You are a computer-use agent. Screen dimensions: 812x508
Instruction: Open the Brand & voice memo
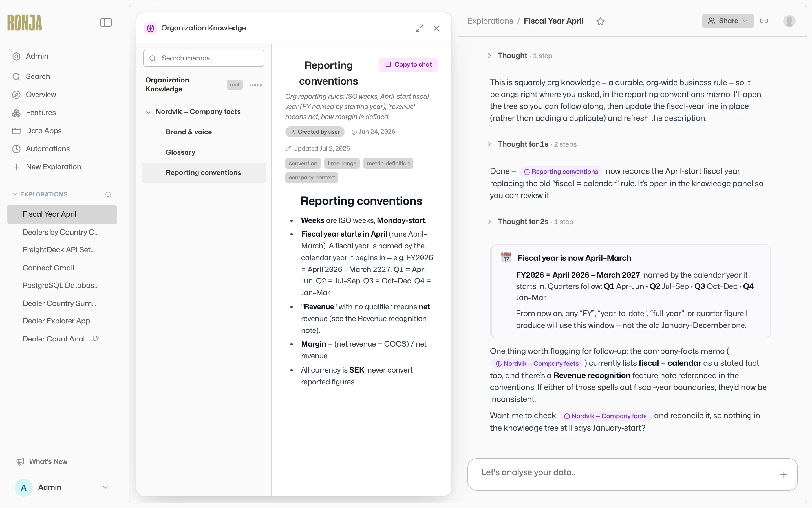tap(189, 132)
